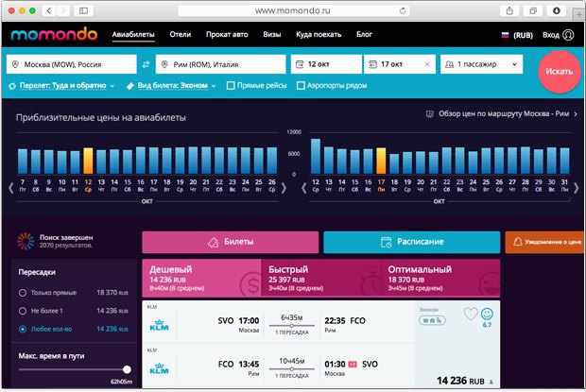Click the Рим (ROM) destination field
The height and width of the screenshot is (392, 586).
click(x=220, y=64)
